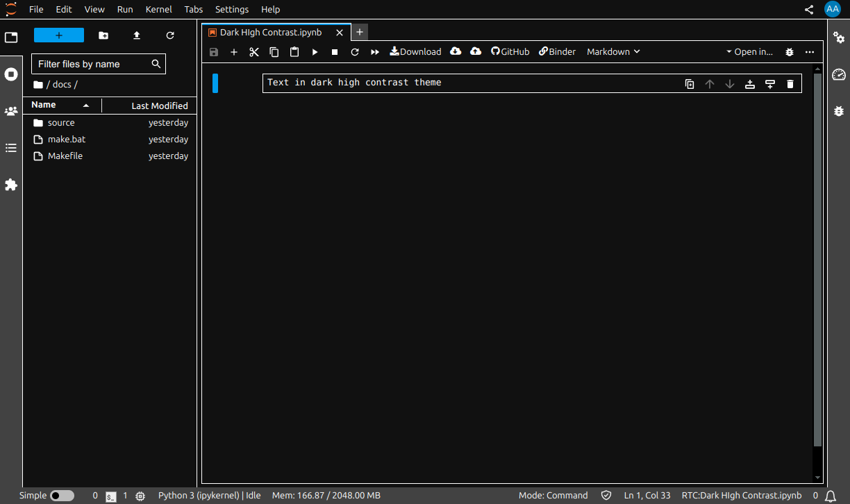Open the toolbar overflow three-dots menu
The image size is (850, 504).
coord(810,52)
